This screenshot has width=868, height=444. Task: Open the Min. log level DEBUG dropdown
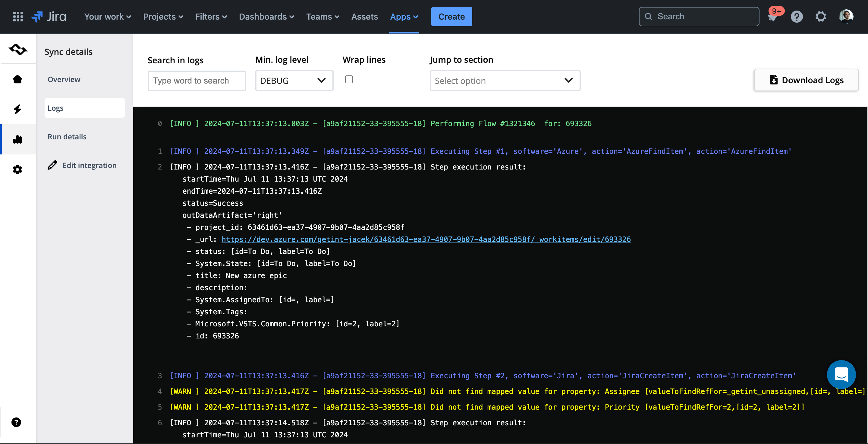pos(294,81)
